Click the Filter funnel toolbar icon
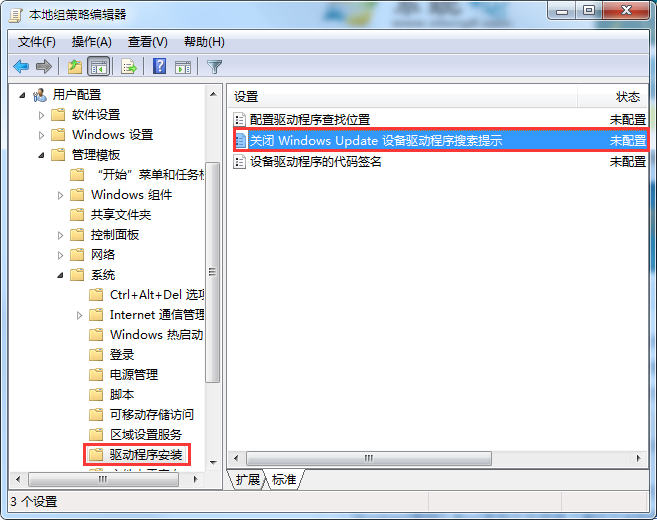Screen dimensions: 657x520 click(214, 67)
